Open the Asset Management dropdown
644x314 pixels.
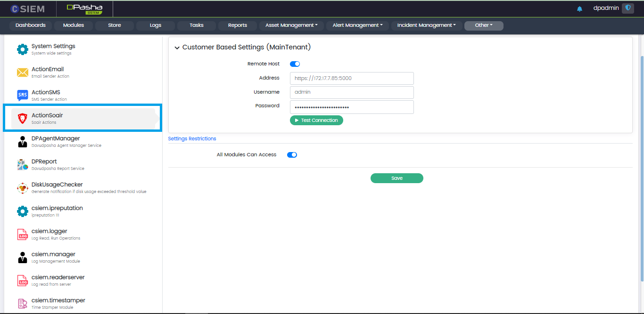pos(291,25)
